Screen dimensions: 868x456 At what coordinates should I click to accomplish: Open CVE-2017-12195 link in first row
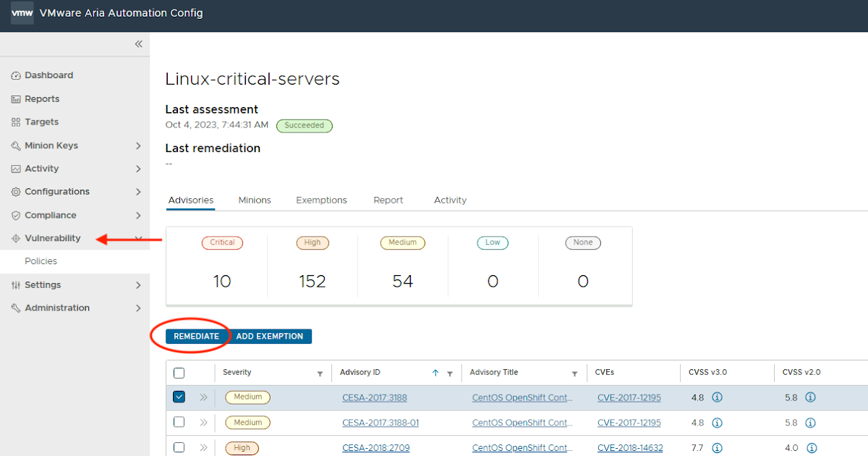point(629,397)
